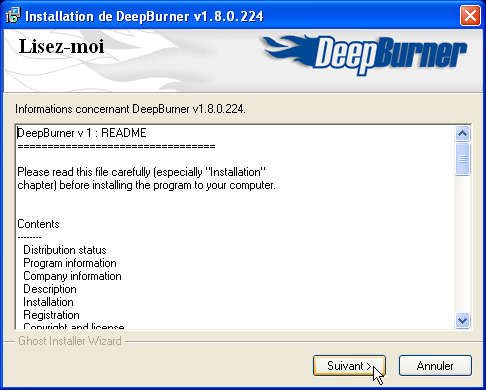Image resolution: width=486 pixels, height=390 pixels.
Task: Click the installer icon in the title bar
Action: (x=13, y=16)
